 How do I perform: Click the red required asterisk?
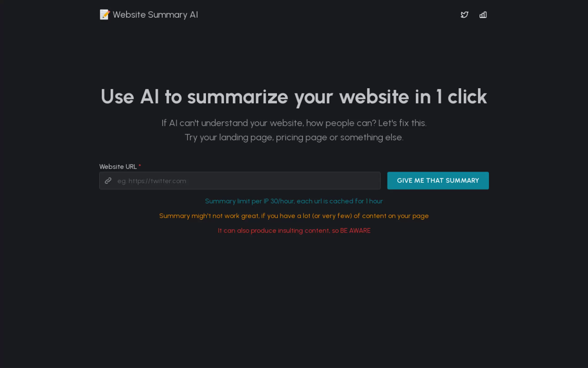(140, 165)
